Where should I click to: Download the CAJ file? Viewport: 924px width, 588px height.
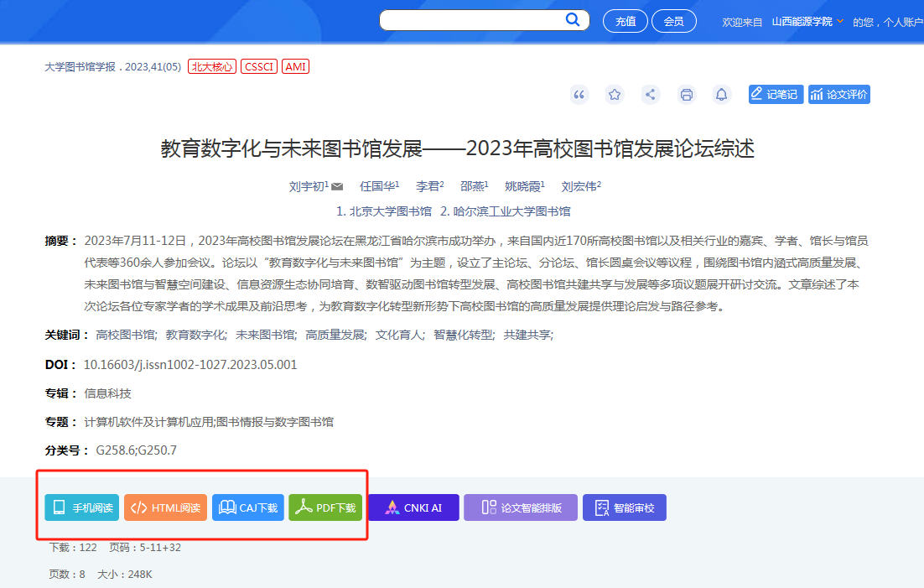(248, 507)
